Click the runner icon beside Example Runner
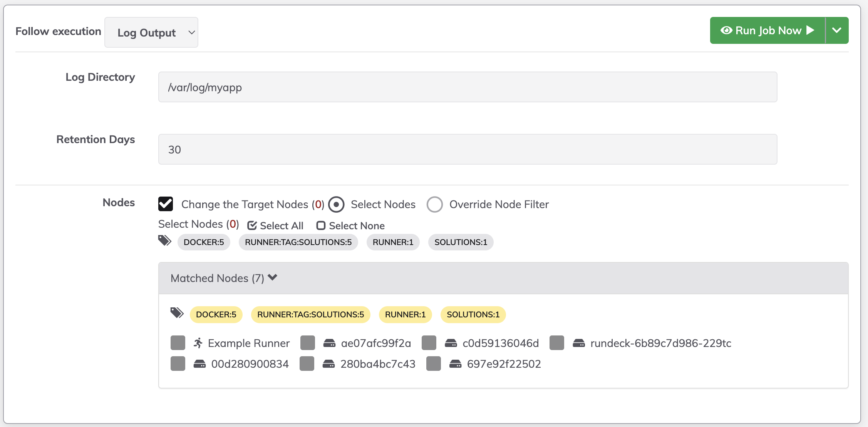Image resolution: width=868 pixels, height=427 pixels. (198, 343)
